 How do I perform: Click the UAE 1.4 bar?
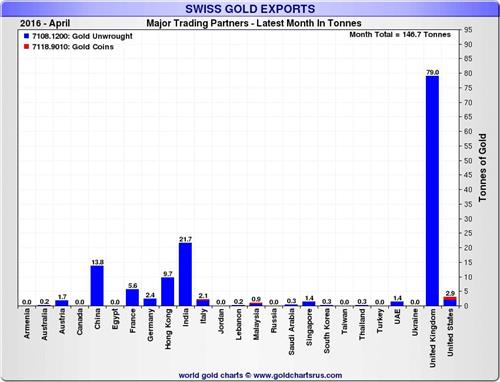point(397,304)
